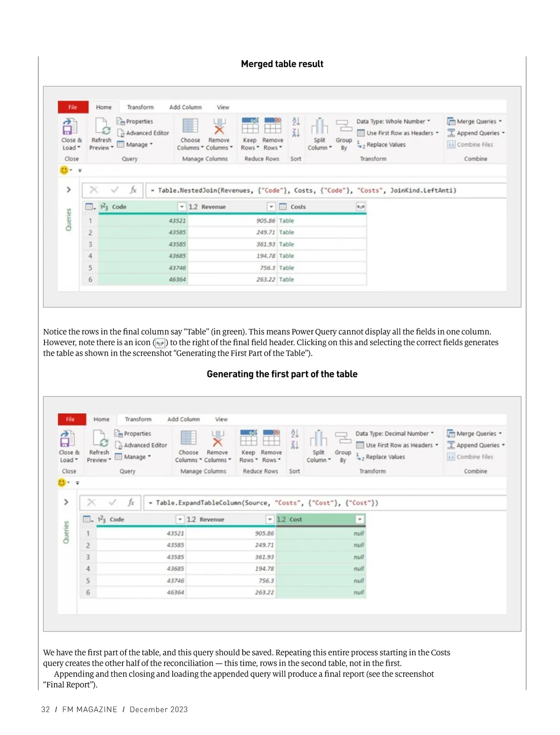Click the fx icon beside the Table.NestedJoin formula
Viewport: 560px width, 735px height.
tap(133, 190)
